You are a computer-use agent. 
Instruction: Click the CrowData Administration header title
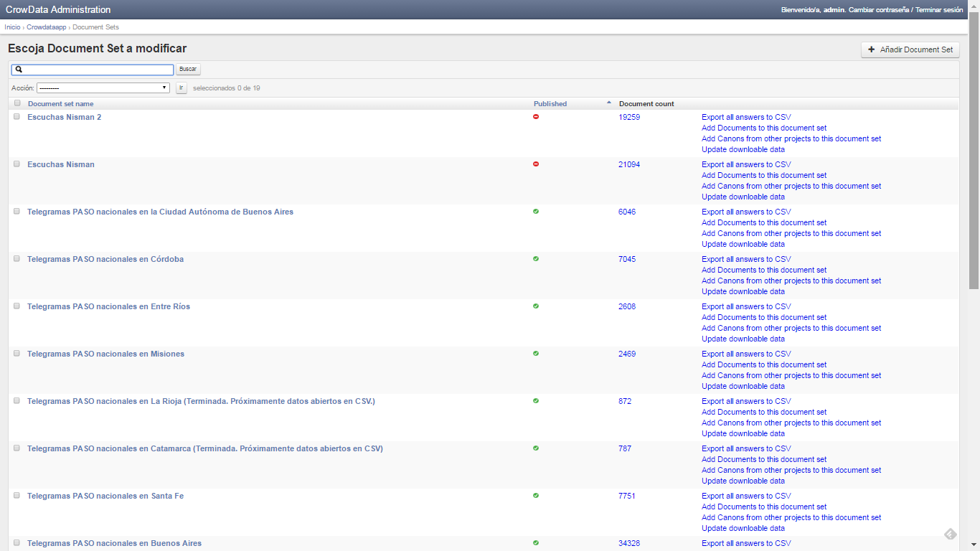58,10
